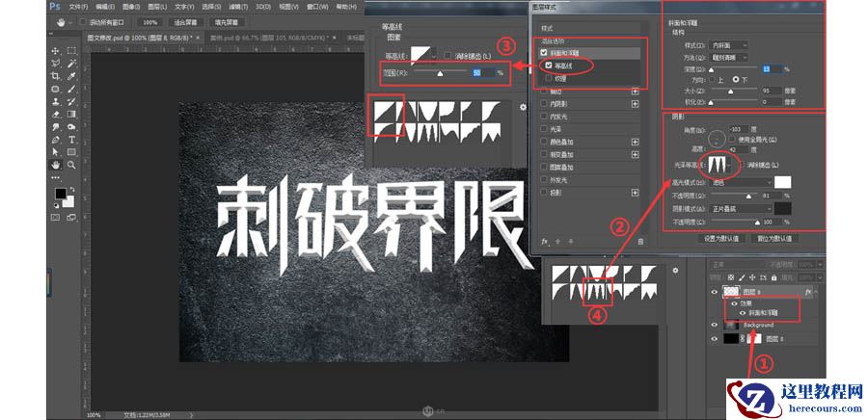The width and height of the screenshot is (868, 420).
Task: Click the 100% button in options bar
Action: pos(149,23)
